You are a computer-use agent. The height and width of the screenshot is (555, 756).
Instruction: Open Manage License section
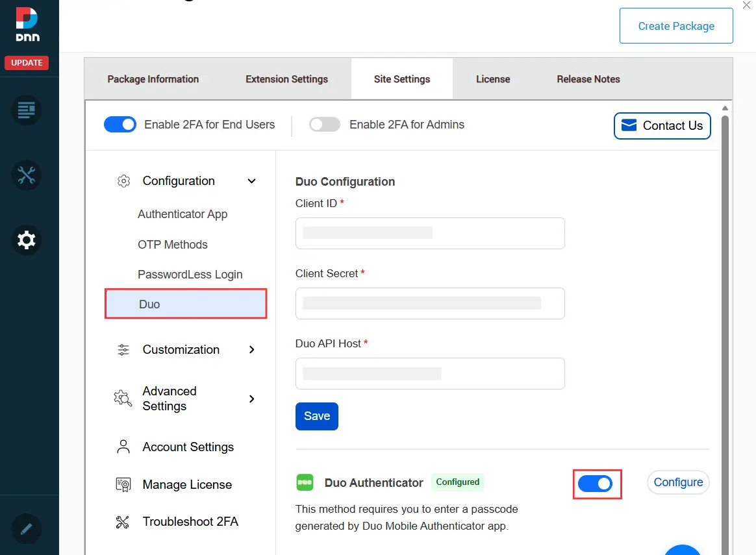pos(187,485)
